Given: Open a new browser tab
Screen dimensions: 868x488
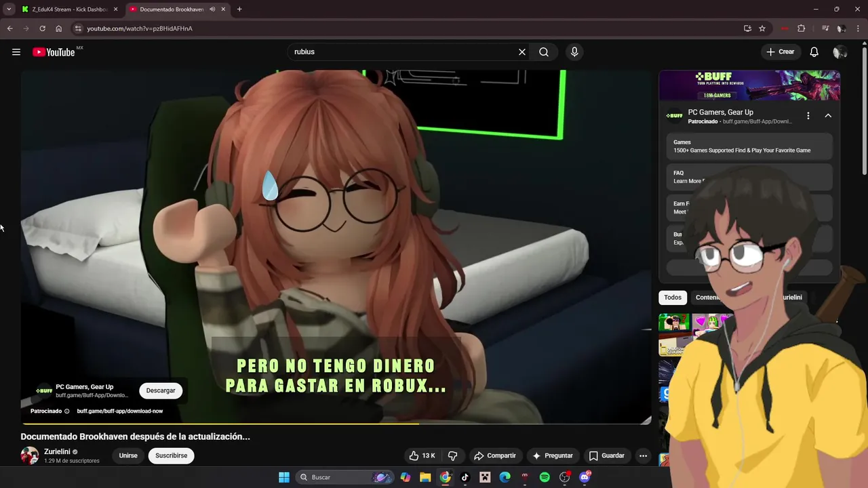Looking at the screenshot, I should [x=239, y=9].
